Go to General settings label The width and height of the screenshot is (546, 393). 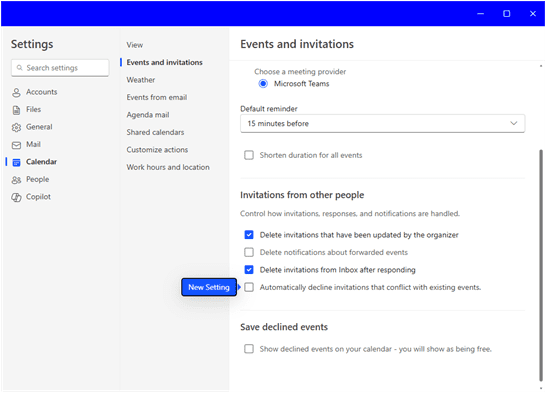(39, 127)
